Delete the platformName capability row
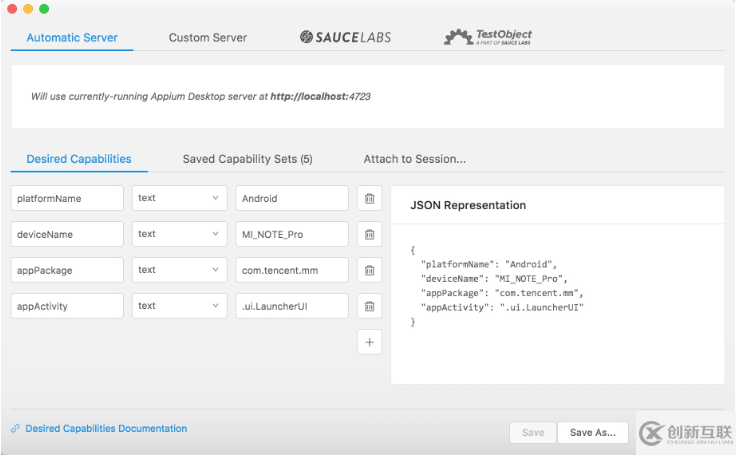The width and height of the screenshot is (736, 455). (369, 198)
